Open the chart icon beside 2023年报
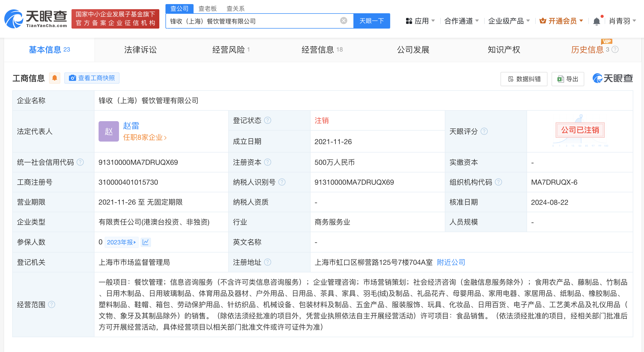Screen dimensions: 644x352 click(x=146, y=242)
